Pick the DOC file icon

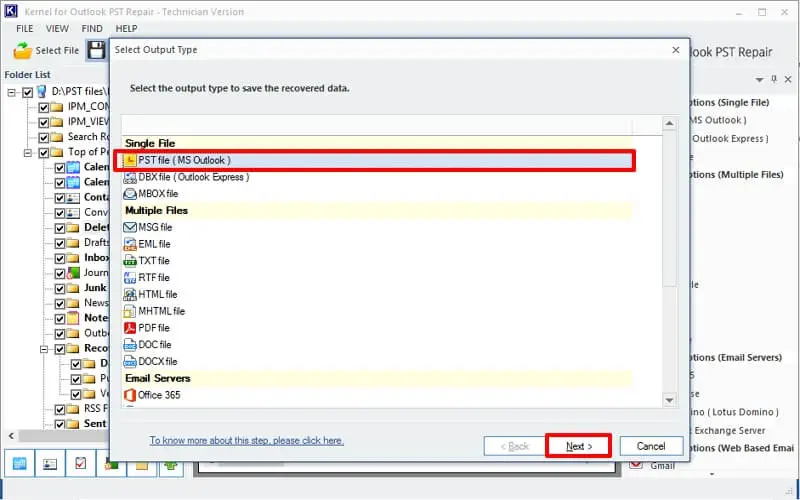(130, 345)
